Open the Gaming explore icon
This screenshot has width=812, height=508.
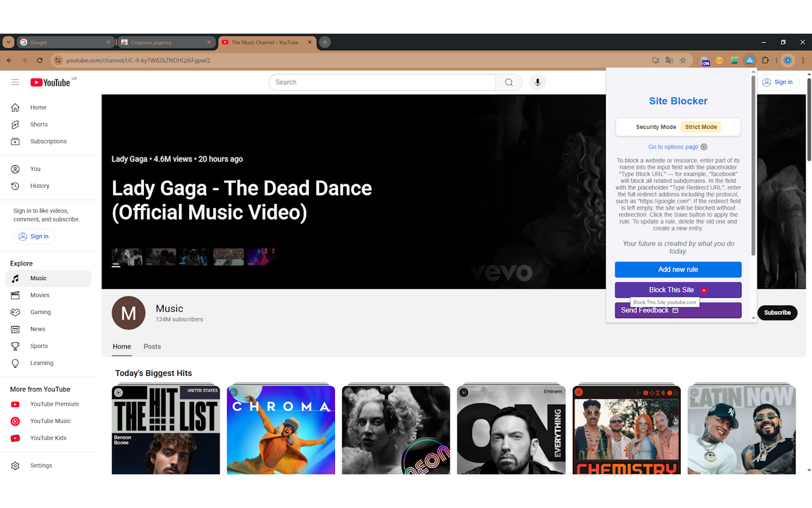pyautogui.click(x=16, y=312)
